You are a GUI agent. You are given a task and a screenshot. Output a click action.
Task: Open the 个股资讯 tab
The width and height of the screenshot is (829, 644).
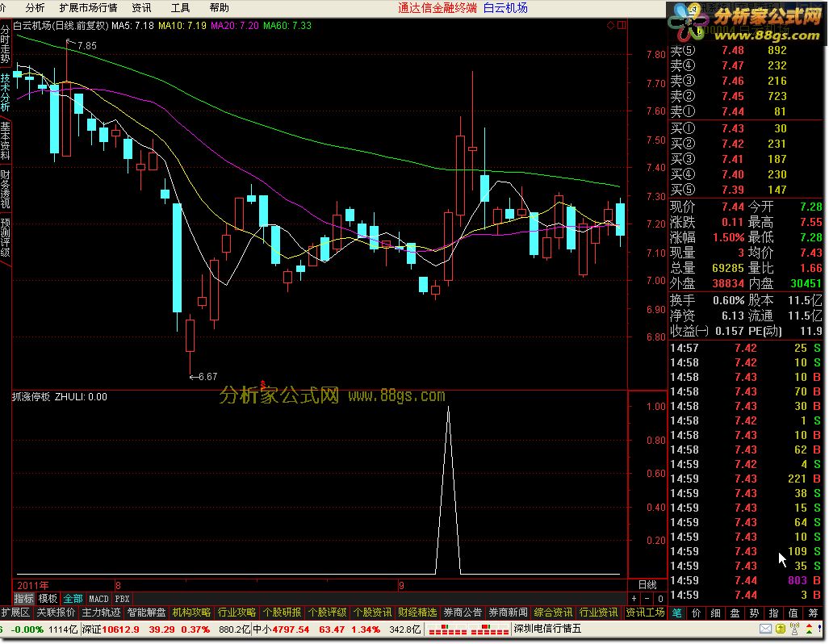pyautogui.click(x=372, y=613)
